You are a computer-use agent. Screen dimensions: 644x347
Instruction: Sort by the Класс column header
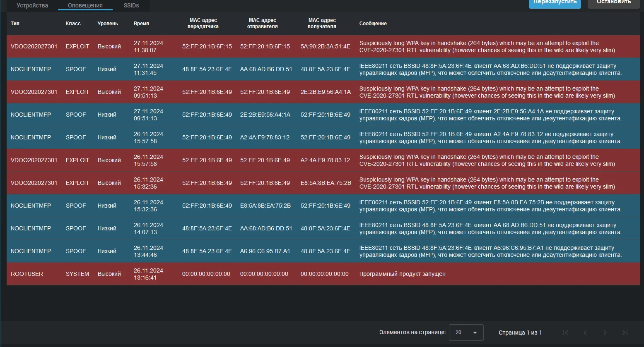coord(73,24)
